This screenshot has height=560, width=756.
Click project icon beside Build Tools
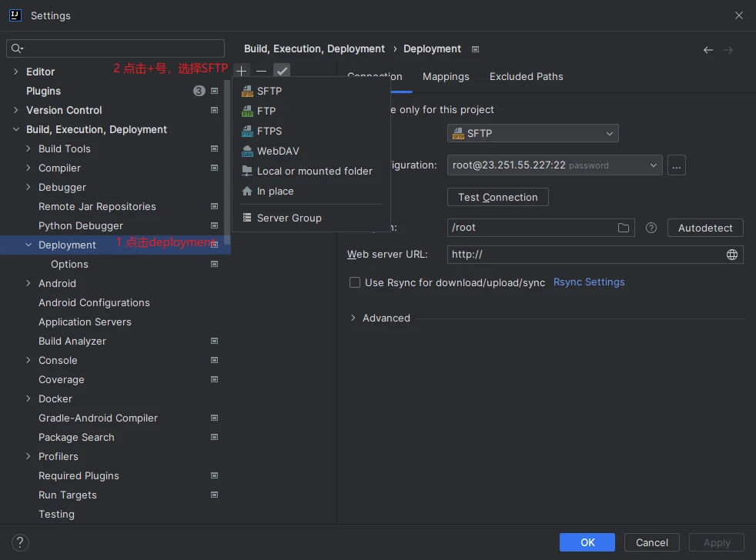[x=215, y=148]
